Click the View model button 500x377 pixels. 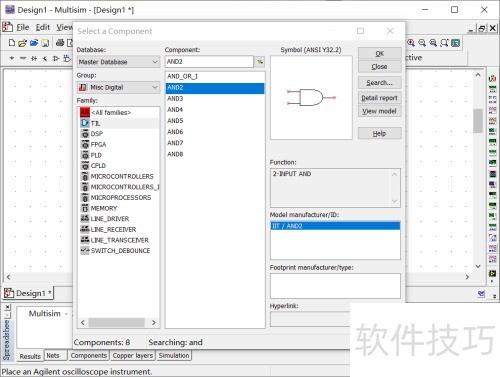click(379, 111)
